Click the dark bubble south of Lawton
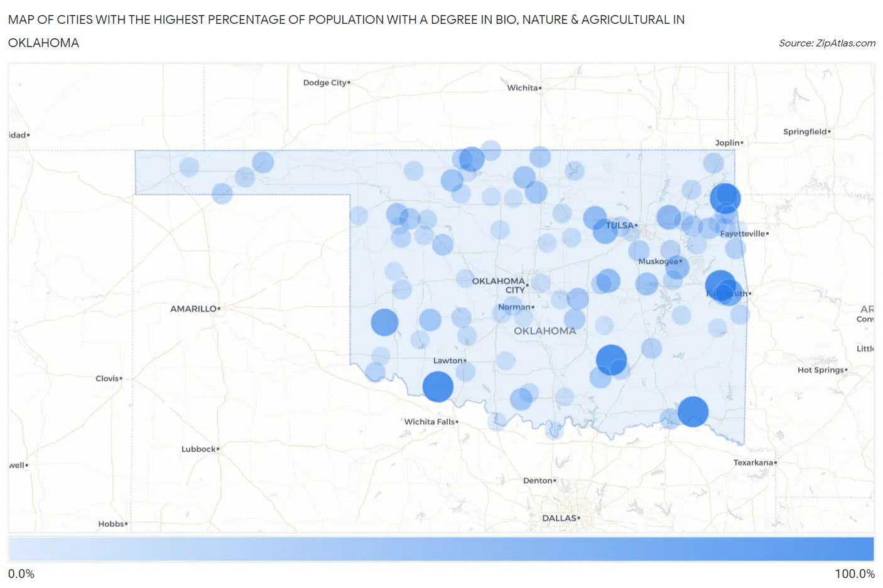 point(438,387)
